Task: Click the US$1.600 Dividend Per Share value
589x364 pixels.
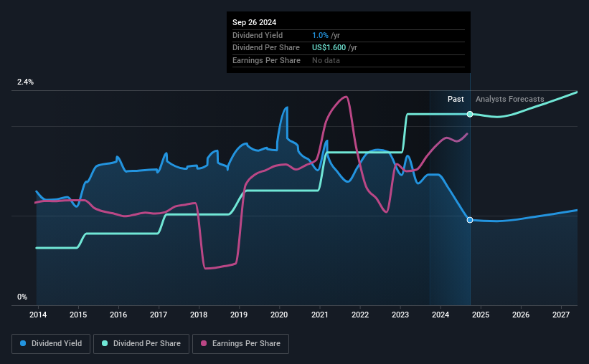Action: (329, 48)
